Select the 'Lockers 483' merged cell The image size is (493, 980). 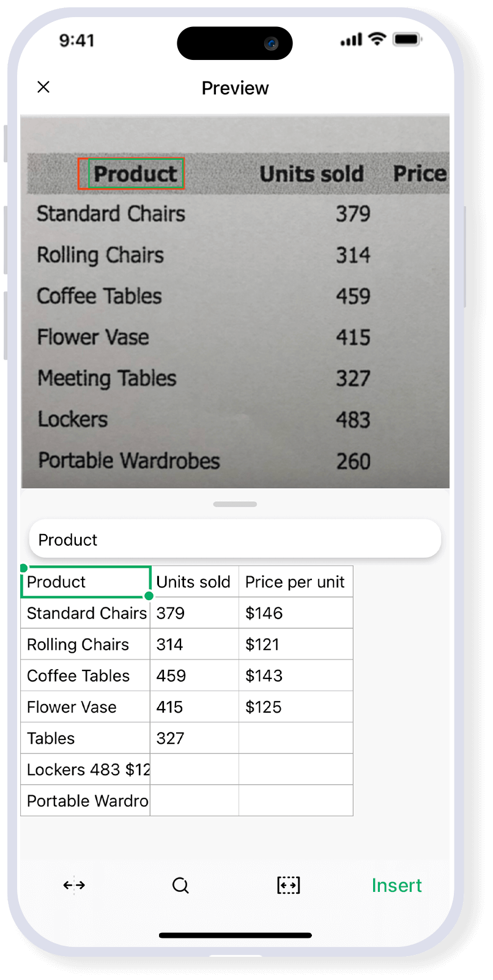[x=86, y=770]
